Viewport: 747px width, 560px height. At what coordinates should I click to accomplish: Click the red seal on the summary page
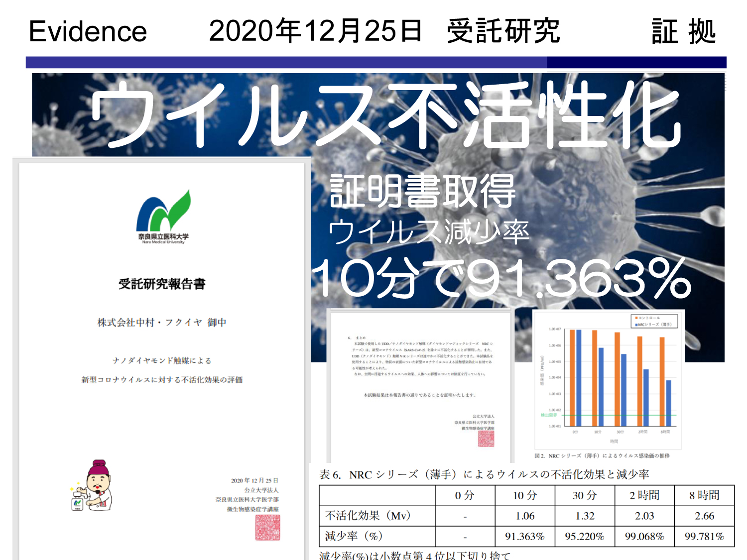[486, 439]
